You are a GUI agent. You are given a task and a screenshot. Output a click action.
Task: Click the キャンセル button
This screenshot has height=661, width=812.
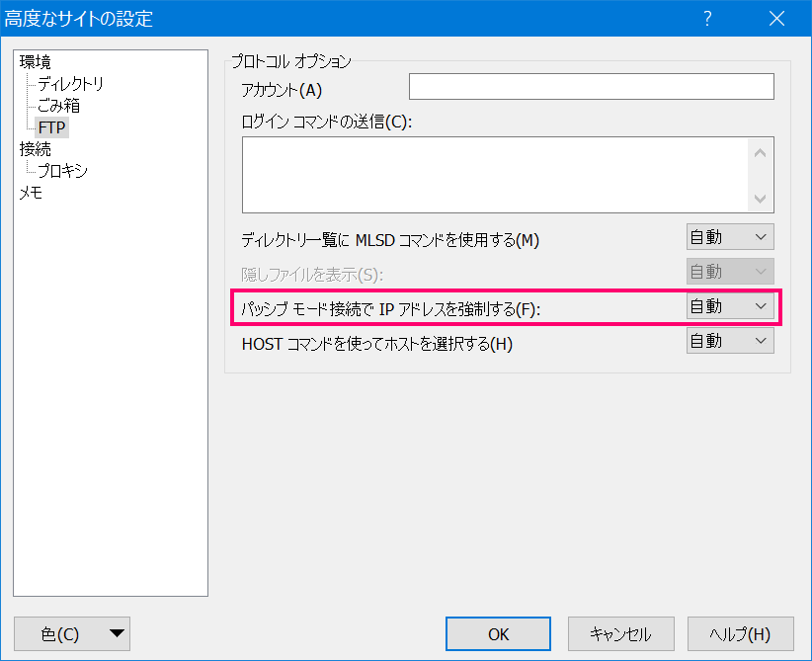(621, 633)
